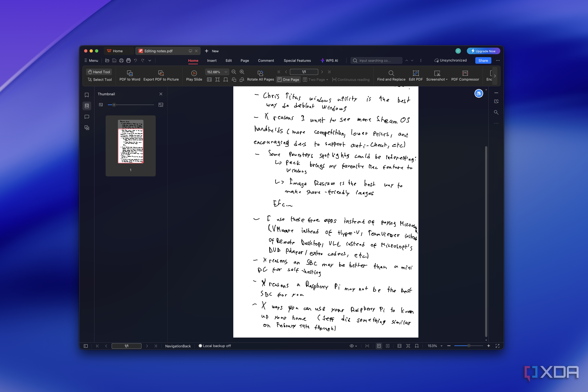Viewport: 588px width, 392px height.
Task: Zoom out with the toolbar magnifier
Action: tap(234, 72)
